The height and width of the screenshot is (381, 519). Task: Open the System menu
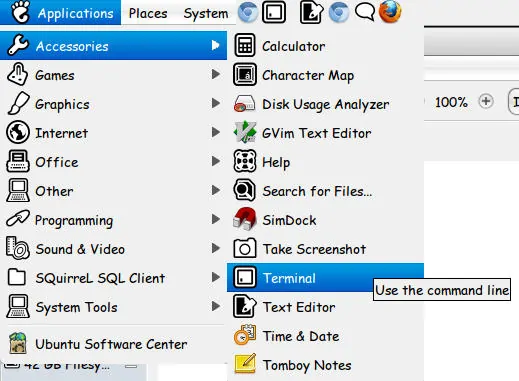tap(206, 13)
